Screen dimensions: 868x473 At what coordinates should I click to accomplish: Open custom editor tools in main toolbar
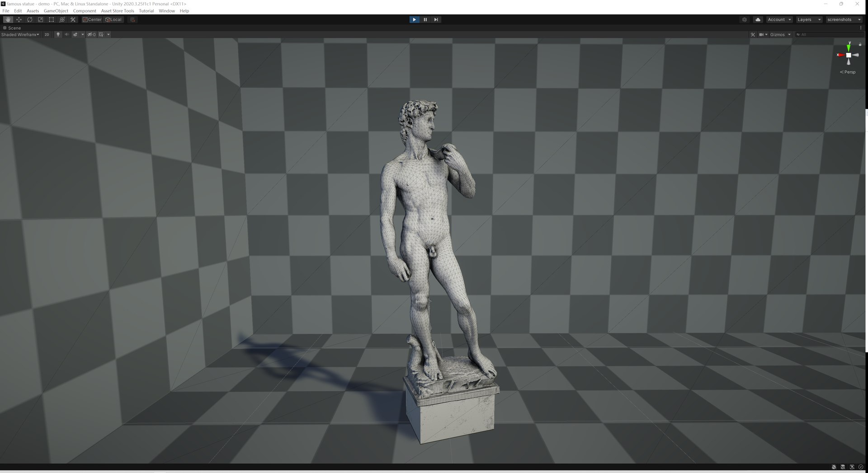point(73,19)
